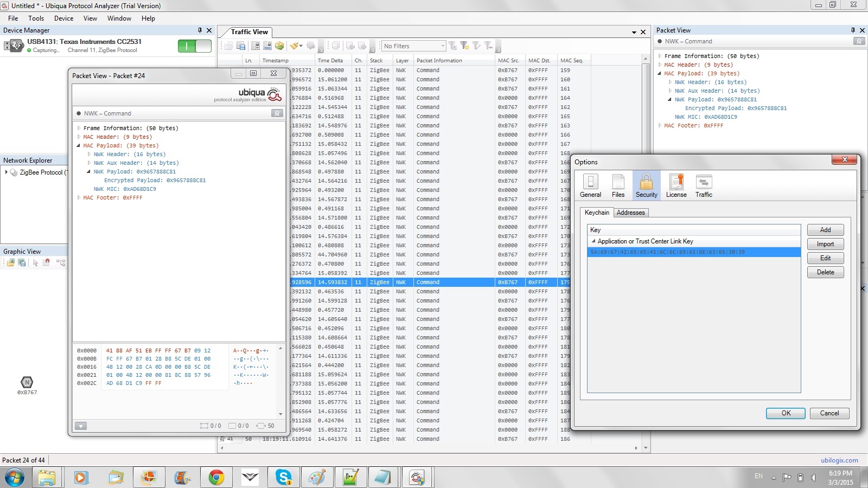This screenshot has height=488, width=868.
Task: Click the save traffic icon in the Traffic View toolbar
Action: 241,46
